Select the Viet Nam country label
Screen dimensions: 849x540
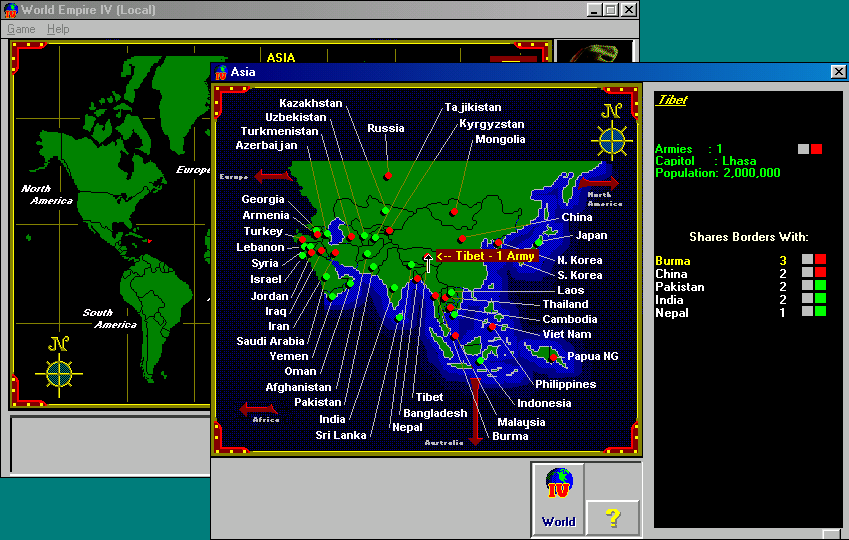click(567, 334)
